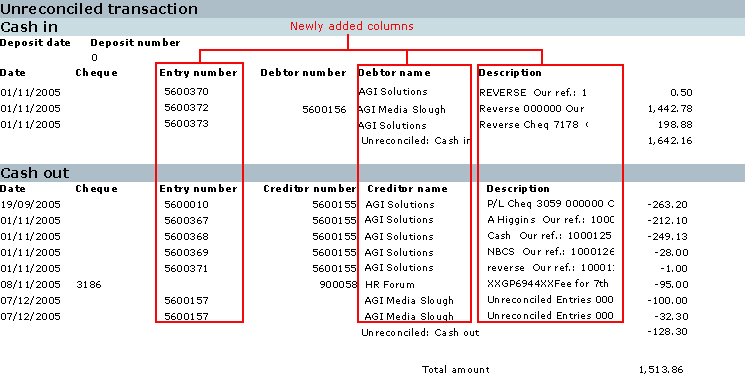Click the Unreconciled: Cash out subtotal label

click(420, 333)
